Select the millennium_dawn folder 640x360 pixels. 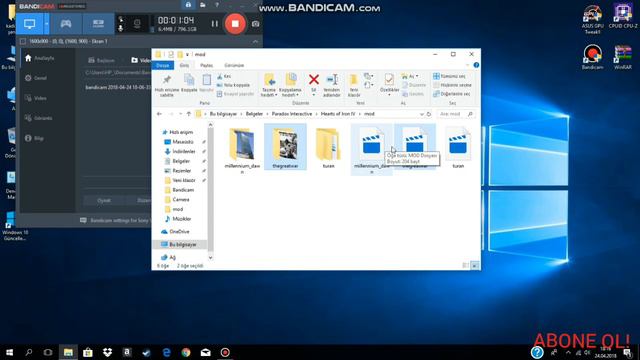tap(242, 150)
